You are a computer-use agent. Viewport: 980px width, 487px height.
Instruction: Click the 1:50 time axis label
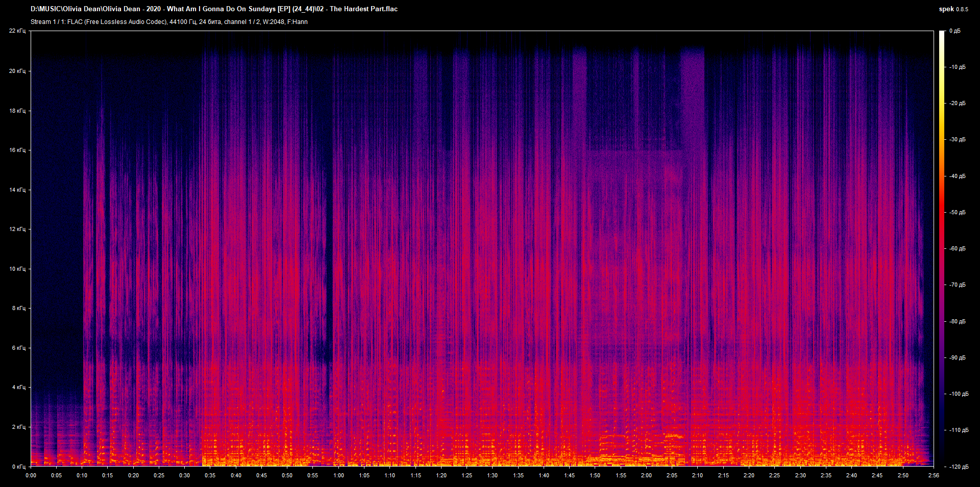pyautogui.click(x=595, y=475)
